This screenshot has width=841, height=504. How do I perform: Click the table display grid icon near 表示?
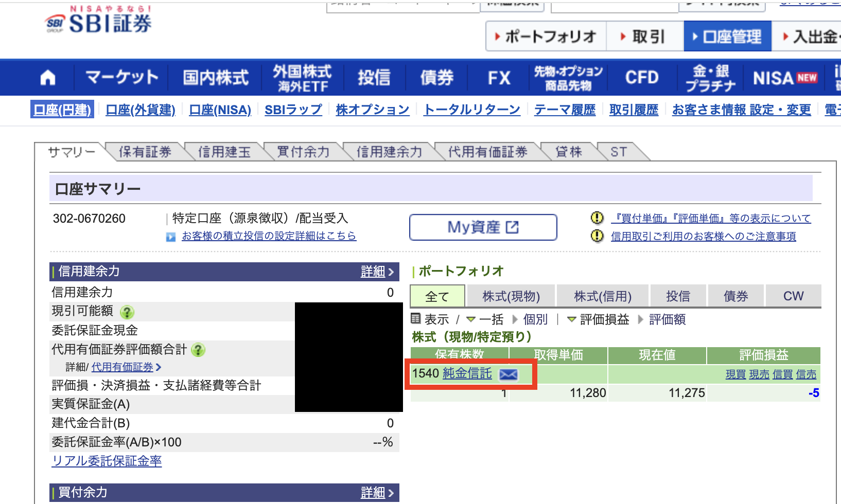click(x=415, y=319)
